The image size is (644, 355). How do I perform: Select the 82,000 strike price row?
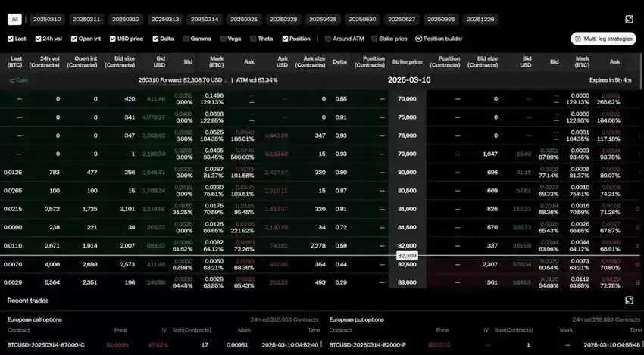tap(408, 245)
